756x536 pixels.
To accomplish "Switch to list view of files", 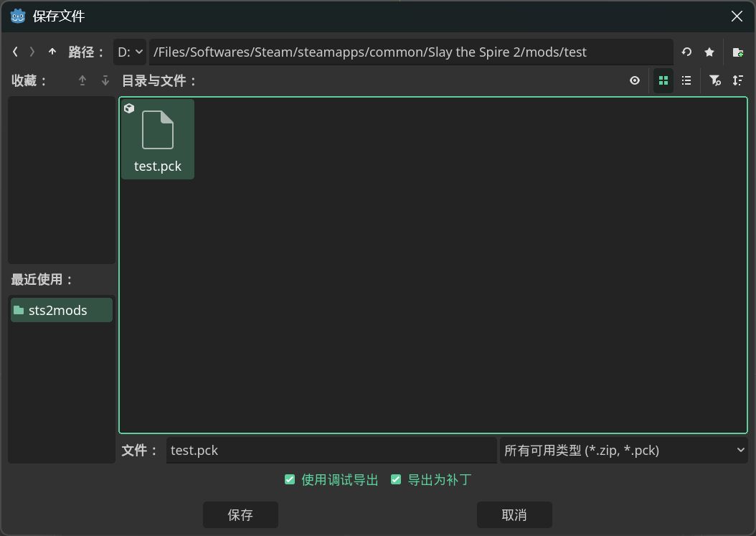I will (686, 80).
